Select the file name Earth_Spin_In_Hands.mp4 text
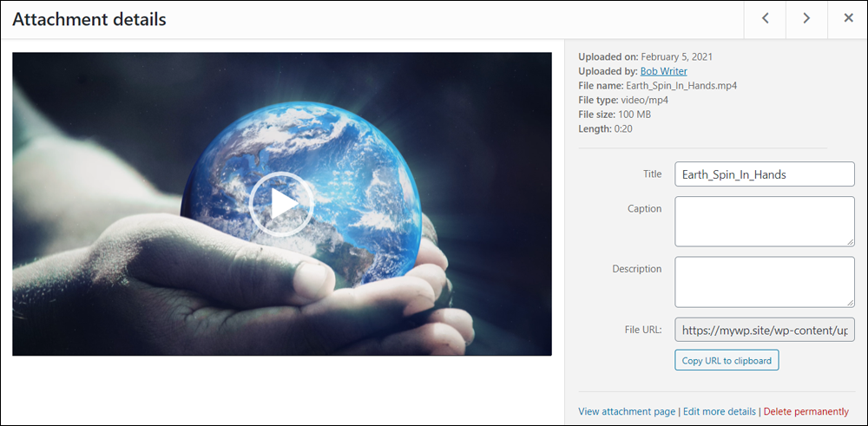Viewport: 868px width, 426px height. click(681, 86)
